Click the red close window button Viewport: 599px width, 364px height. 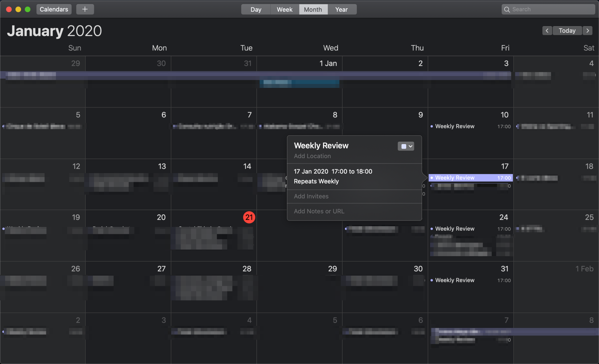tap(9, 9)
